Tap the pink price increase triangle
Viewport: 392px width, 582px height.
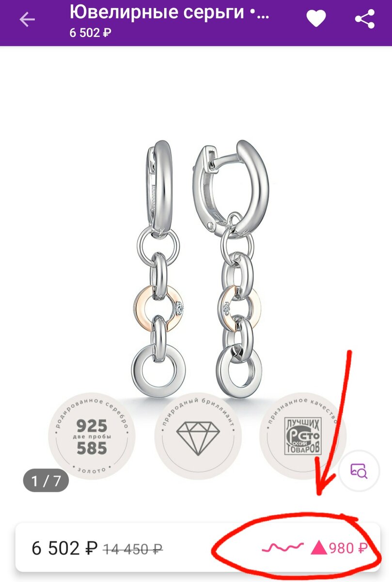coord(319,548)
